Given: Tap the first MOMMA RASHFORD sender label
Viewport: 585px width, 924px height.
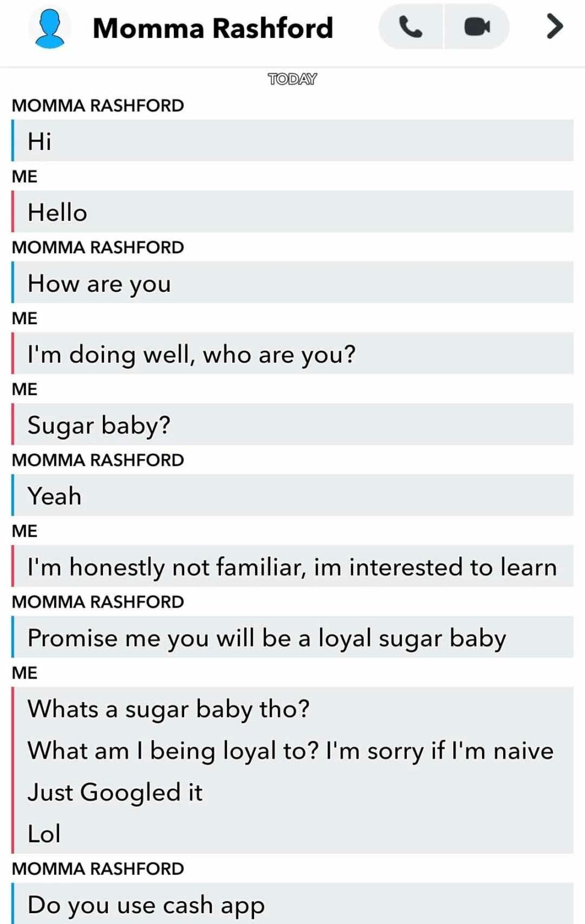Looking at the screenshot, I should (x=97, y=106).
